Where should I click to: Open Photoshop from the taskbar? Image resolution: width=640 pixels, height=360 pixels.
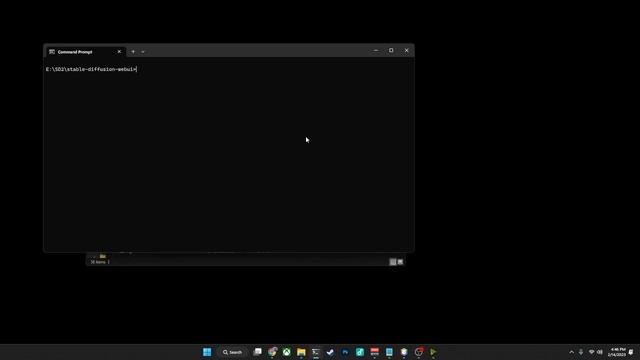(345, 352)
